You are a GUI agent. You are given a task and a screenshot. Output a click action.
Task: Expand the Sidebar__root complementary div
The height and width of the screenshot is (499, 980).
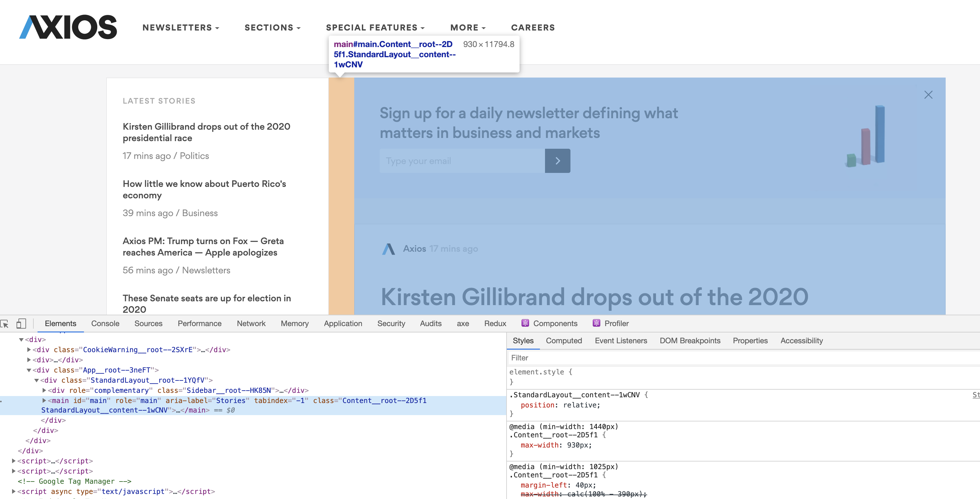point(44,390)
